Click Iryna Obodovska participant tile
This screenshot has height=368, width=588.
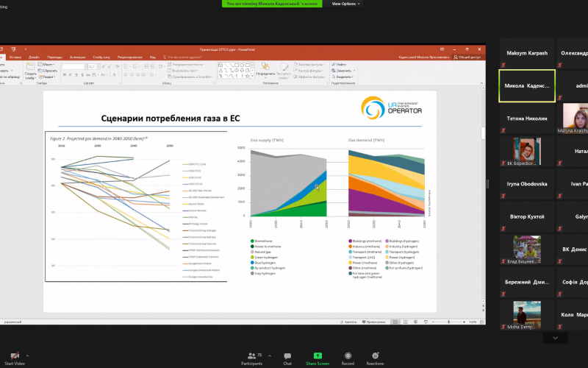point(527,184)
